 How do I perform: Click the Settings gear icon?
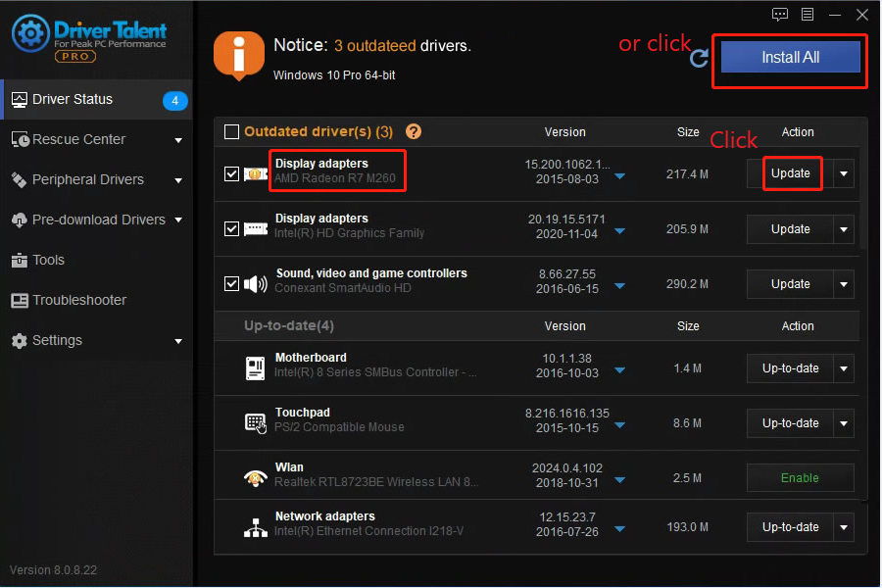click(20, 341)
